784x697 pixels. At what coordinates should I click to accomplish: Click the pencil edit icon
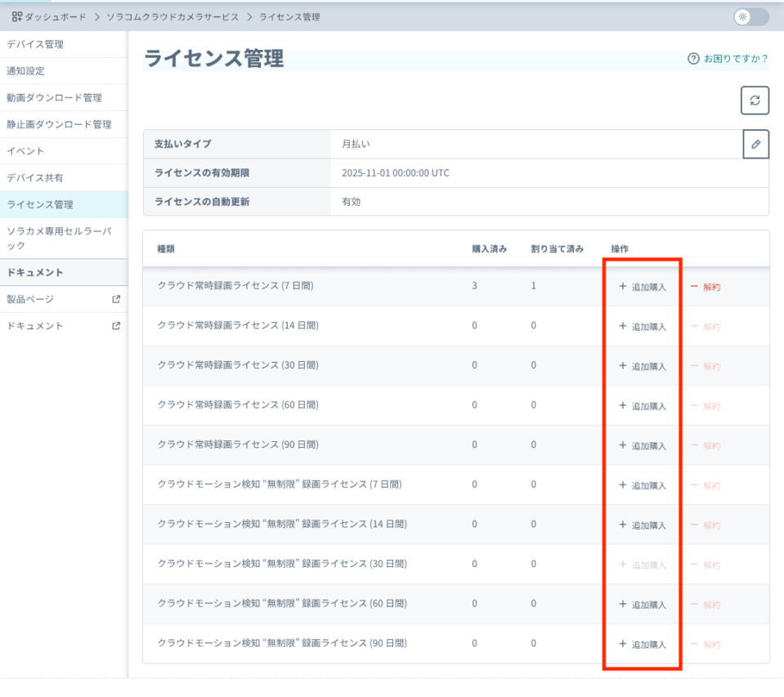pos(755,144)
